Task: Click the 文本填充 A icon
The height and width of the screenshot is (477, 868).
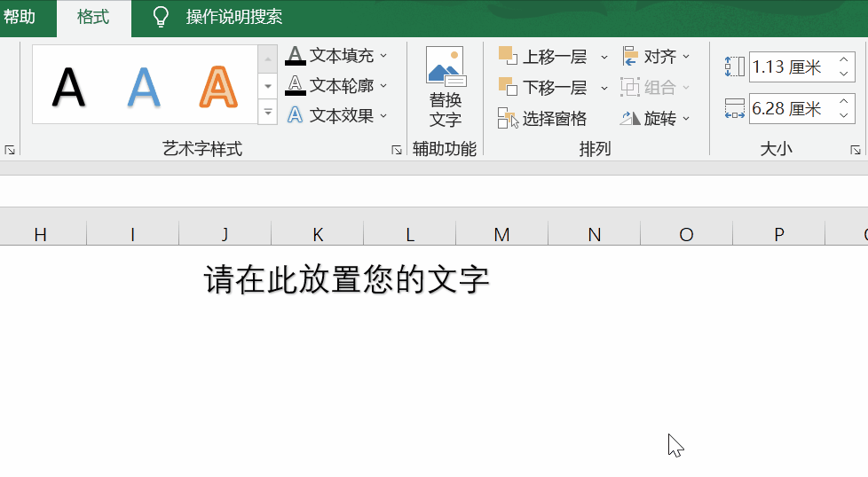Action: click(295, 55)
